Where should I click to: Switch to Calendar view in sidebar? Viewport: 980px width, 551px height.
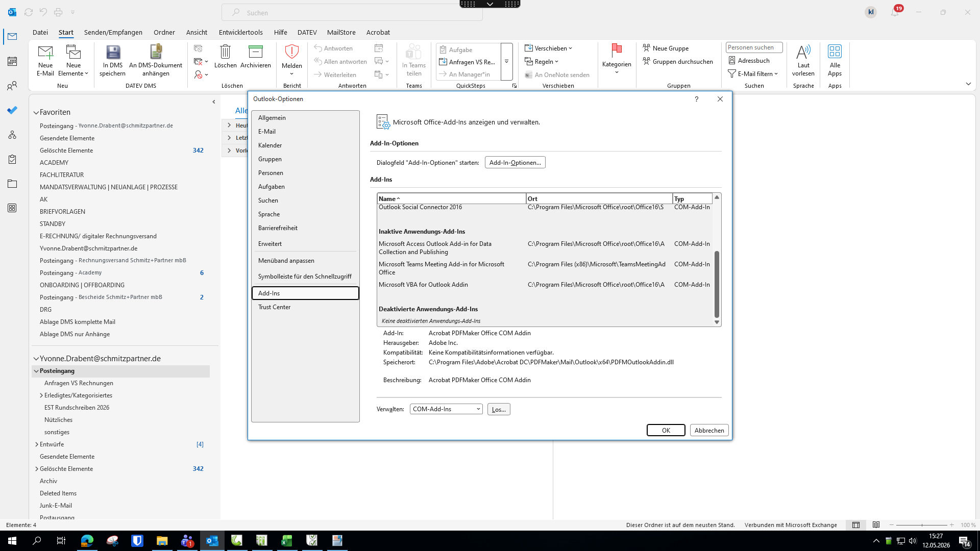click(12, 61)
